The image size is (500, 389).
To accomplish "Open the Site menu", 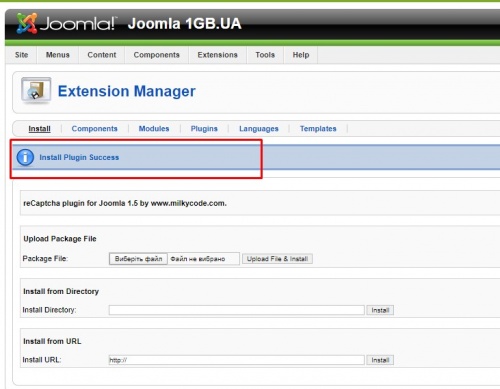I will coord(21,55).
